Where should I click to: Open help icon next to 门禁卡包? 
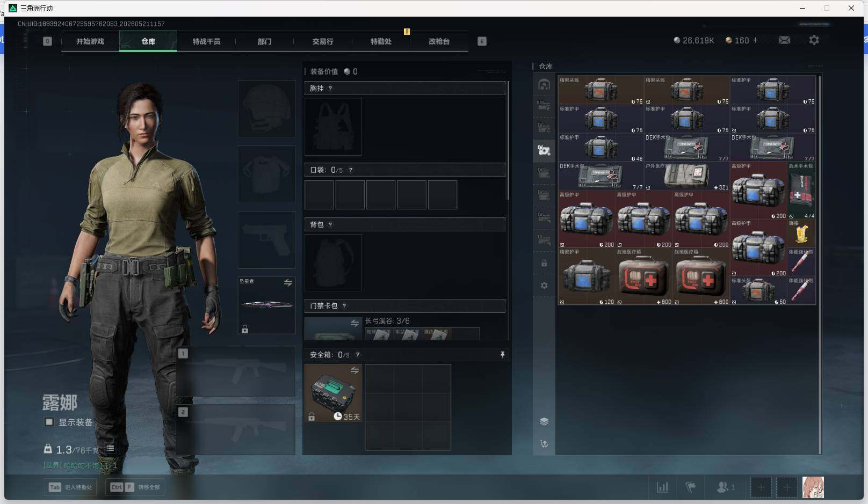coord(344,306)
